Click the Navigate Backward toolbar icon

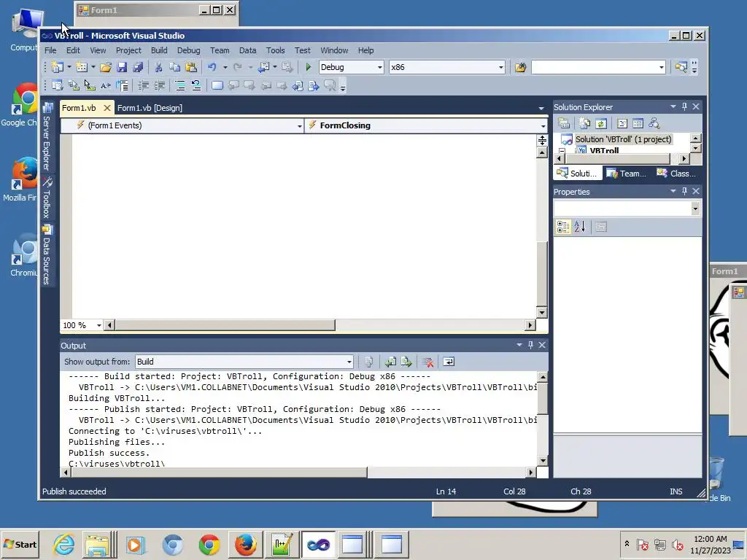(x=264, y=67)
